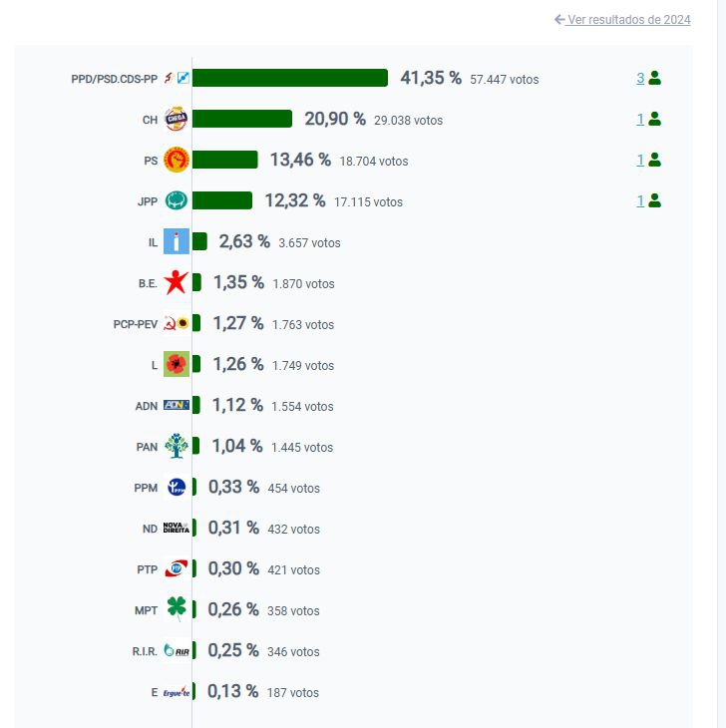Click the PPD/PSD.CDS-PP coalition logo
The width and height of the screenshot is (726, 728).
coord(177,78)
